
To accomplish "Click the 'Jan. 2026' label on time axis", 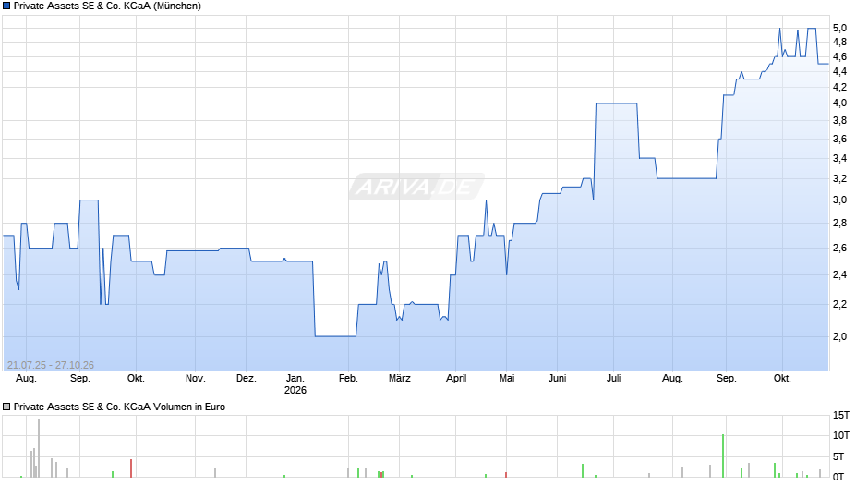I will coord(295,384).
